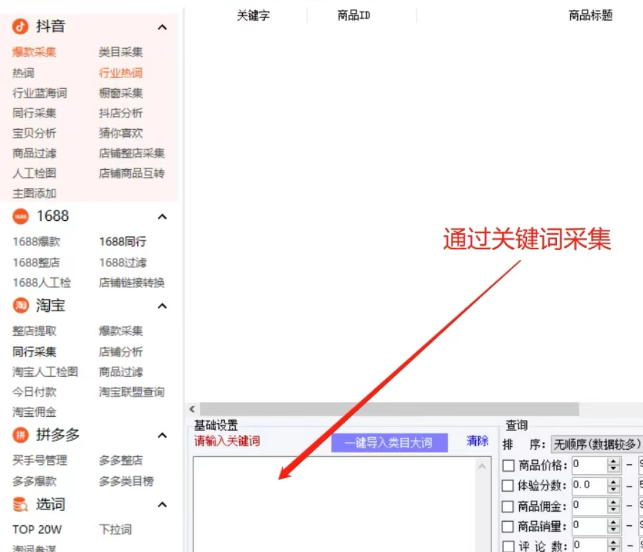Open 买手号管理 under 拼多多

click(x=40, y=460)
